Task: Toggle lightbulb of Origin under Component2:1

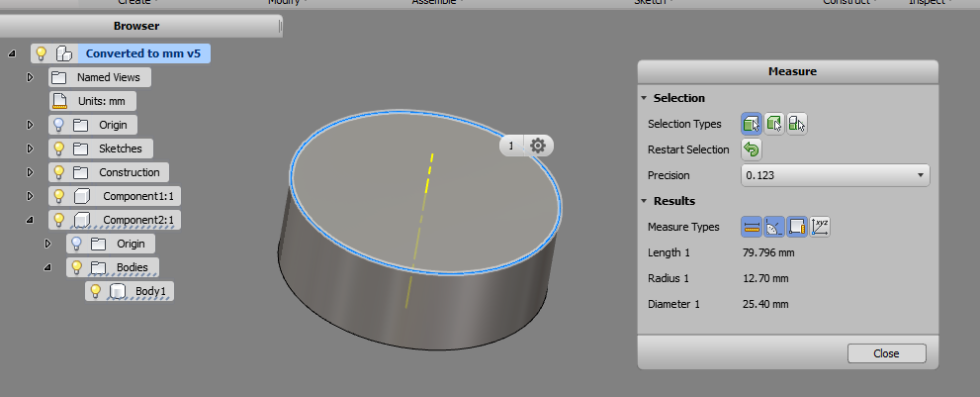Action: point(76,244)
